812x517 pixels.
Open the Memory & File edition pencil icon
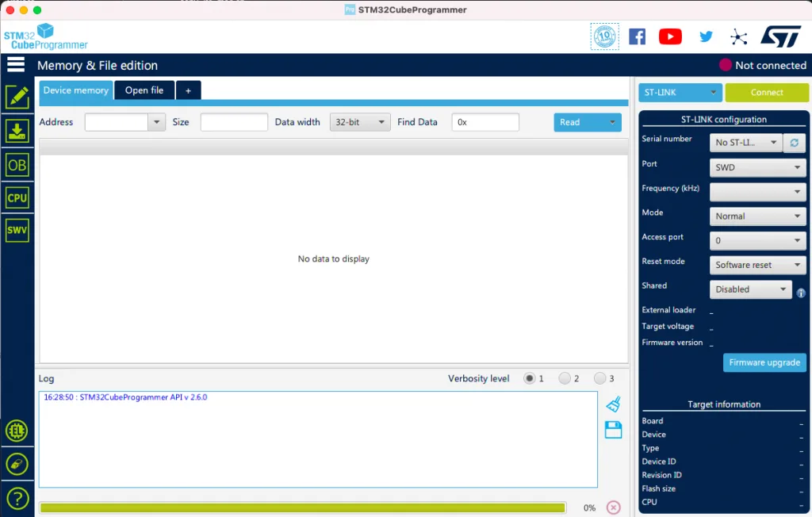coord(17,97)
